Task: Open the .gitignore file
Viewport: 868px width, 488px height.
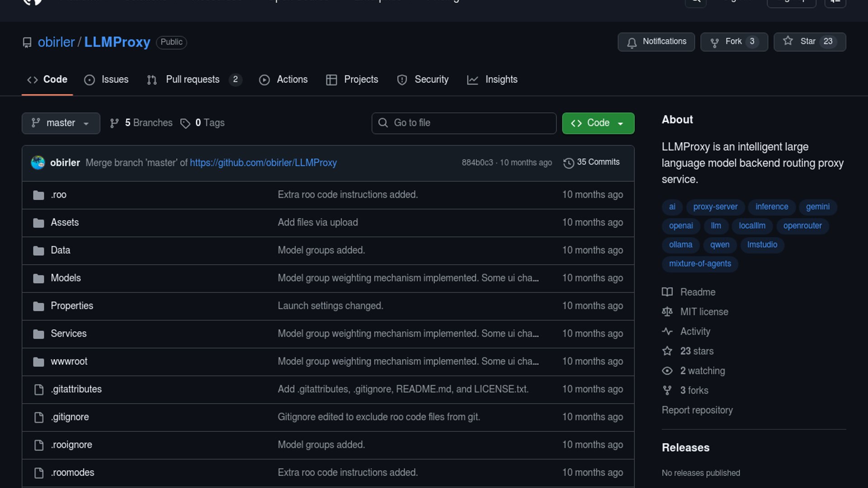Action: tap(70, 417)
